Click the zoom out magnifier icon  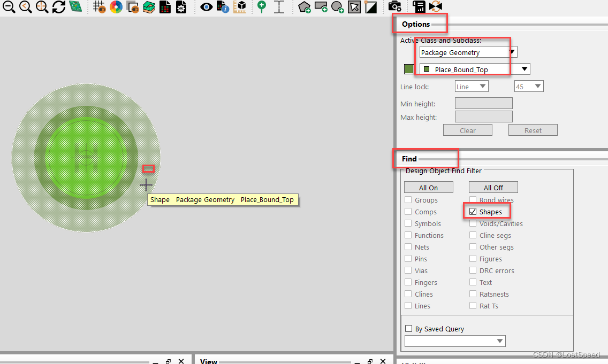[x=9, y=7]
